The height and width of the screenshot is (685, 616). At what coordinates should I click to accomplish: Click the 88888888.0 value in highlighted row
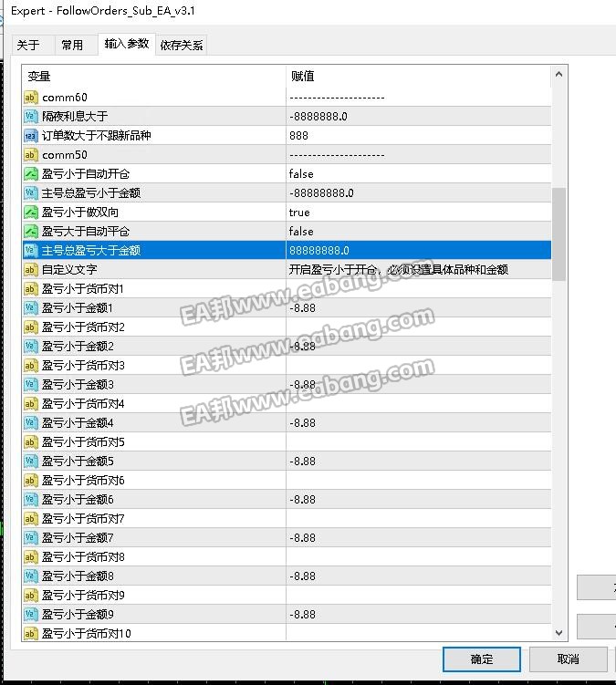pyautogui.click(x=319, y=251)
